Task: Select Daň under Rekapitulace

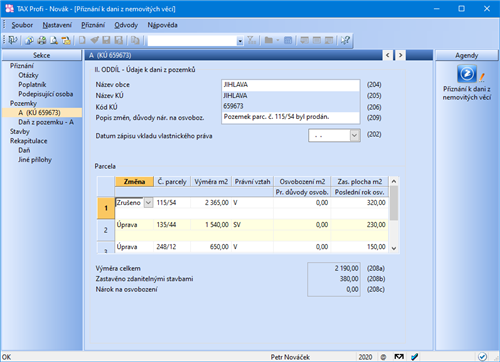Action: 24,150
